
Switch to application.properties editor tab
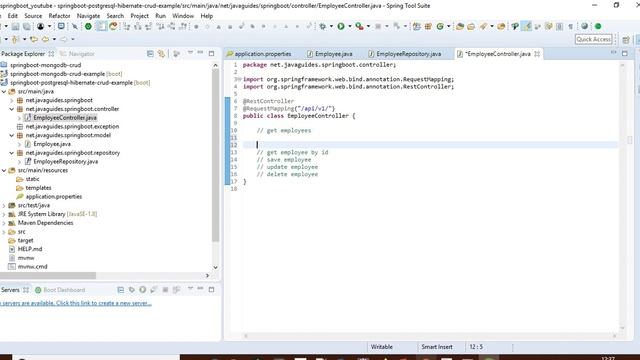[x=259, y=54]
